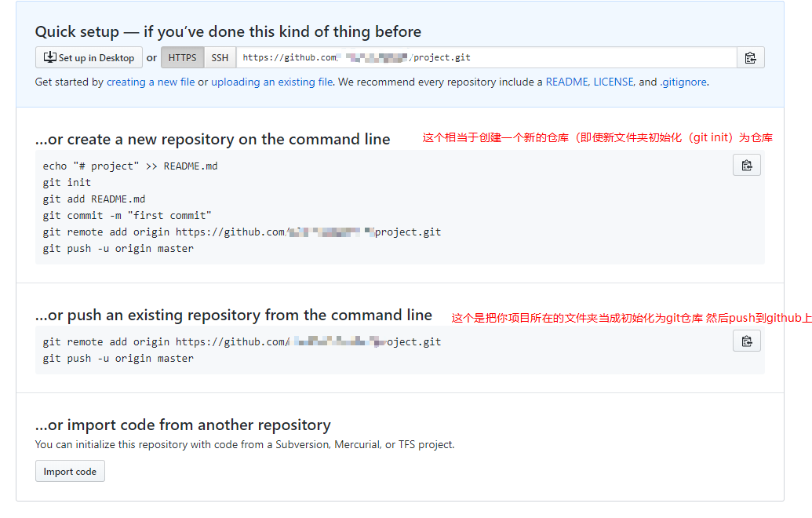Click the git init command line
812x518 pixels.
coord(67,182)
